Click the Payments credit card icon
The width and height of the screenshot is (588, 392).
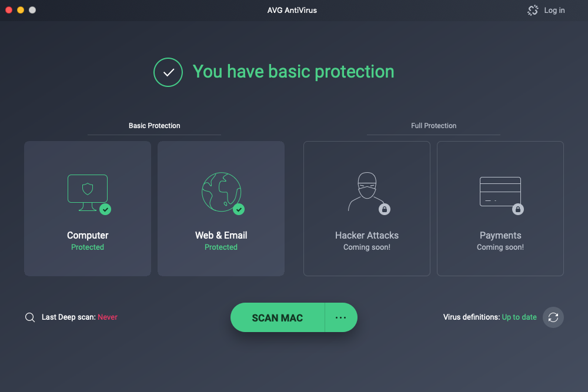(500, 192)
